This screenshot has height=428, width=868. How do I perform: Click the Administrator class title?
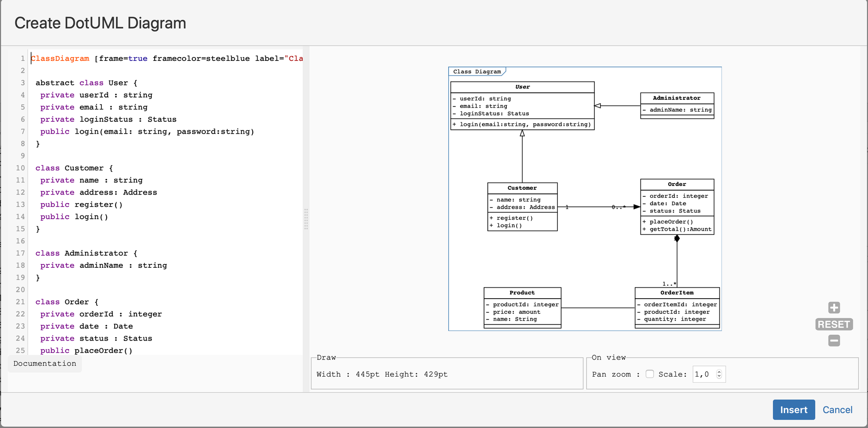tap(677, 98)
